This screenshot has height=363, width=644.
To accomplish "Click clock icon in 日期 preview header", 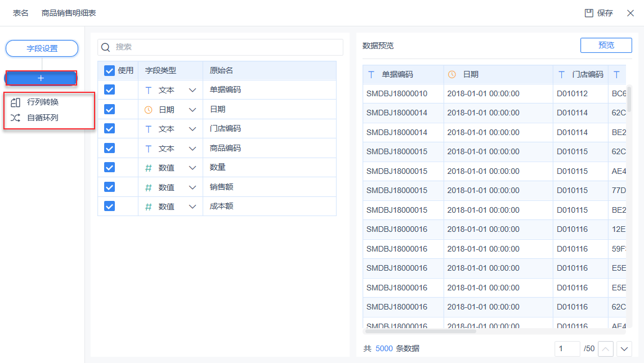I will click(x=452, y=75).
